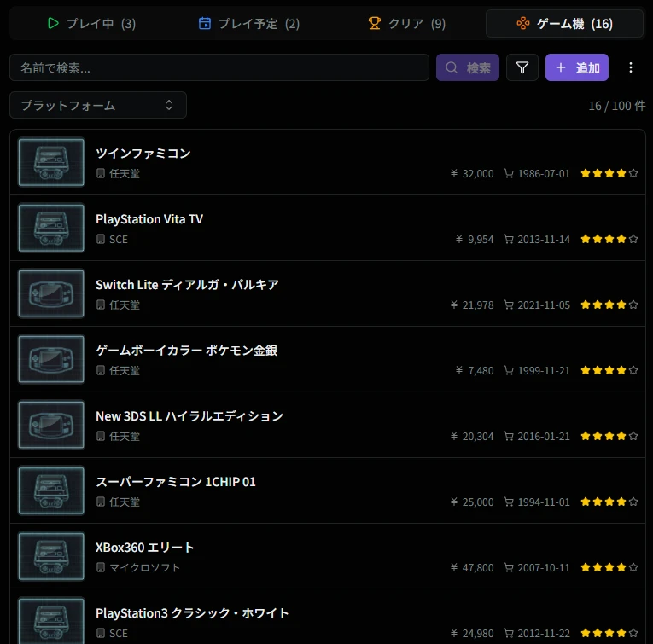Click the マイクロソフト maker label
This screenshot has width=653, height=644.
tap(144, 568)
